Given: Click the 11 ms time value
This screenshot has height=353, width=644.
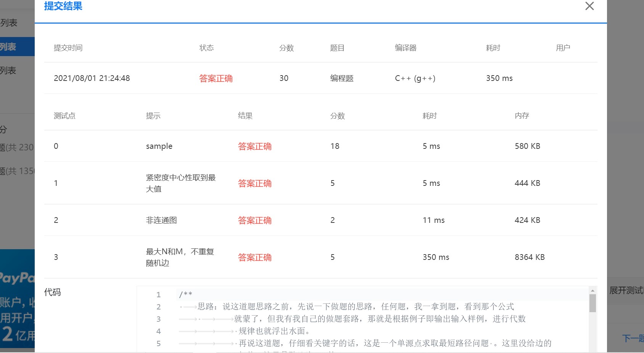Looking at the screenshot, I should (x=434, y=220).
